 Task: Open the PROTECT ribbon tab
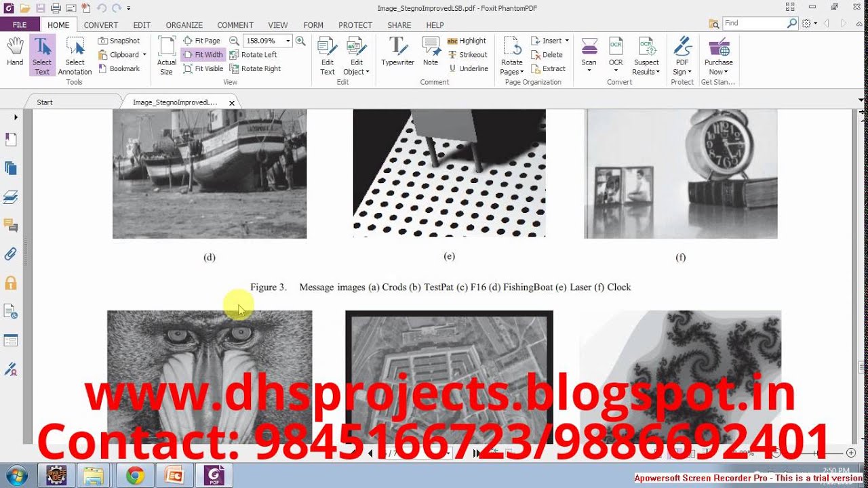pos(355,25)
